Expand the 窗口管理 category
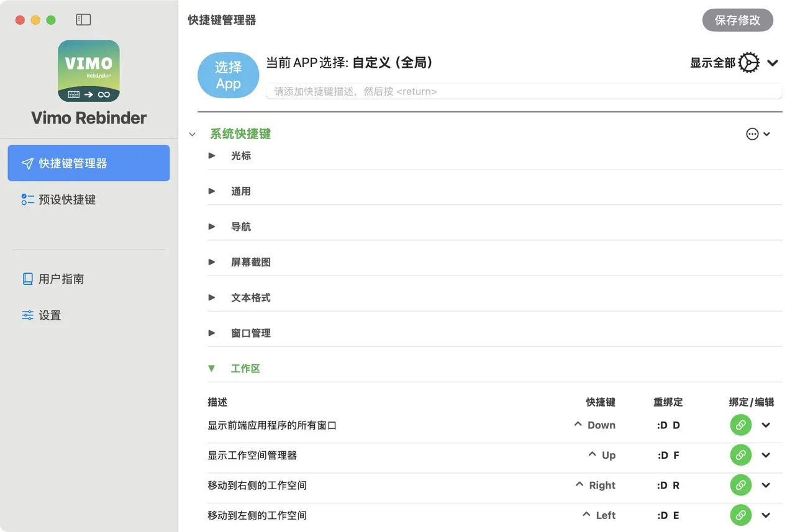Screen dimensions: 795x532 [212, 333]
